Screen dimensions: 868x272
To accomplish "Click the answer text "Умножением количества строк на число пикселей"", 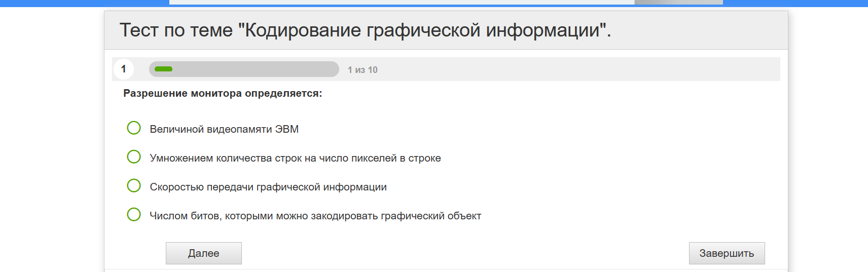I will point(295,158).
